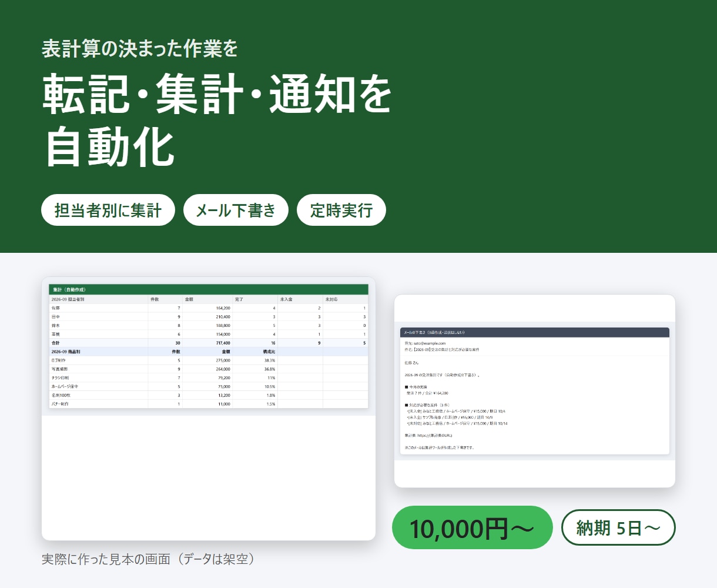The height and width of the screenshot is (588, 717).
Task: Click the amount 210,400 in 田中 row
Action: coord(223,317)
